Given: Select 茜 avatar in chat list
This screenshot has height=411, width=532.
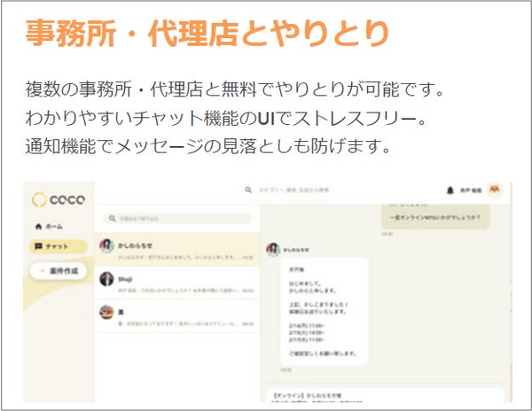Looking at the screenshot, I should pyautogui.click(x=106, y=311).
